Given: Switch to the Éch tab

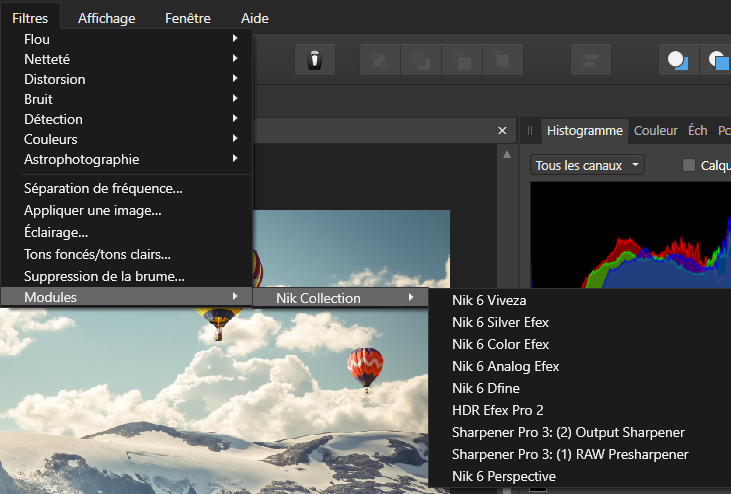Looking at the screenshot, I should tap(697, 130).
